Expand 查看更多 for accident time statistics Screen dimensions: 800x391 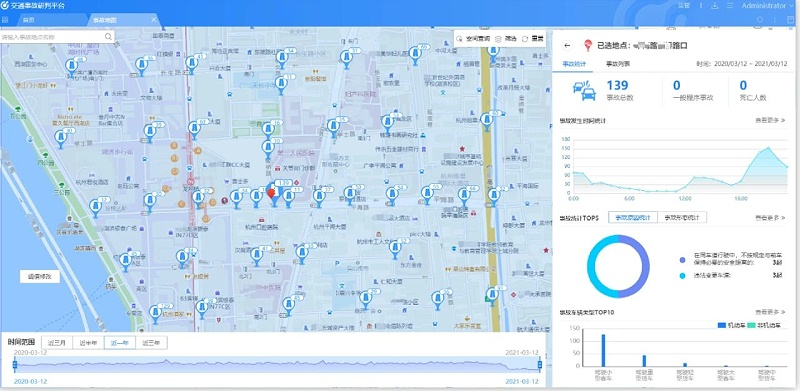coord(770,120)
